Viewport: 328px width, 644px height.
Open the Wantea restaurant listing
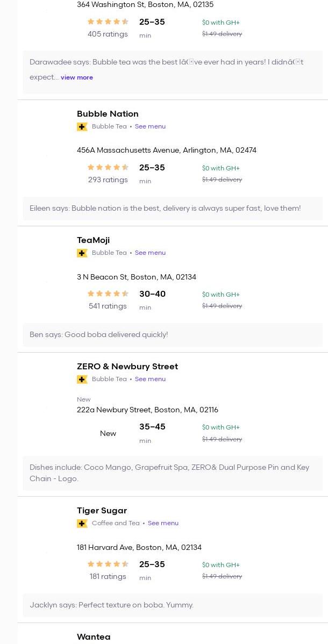[94, 637]
